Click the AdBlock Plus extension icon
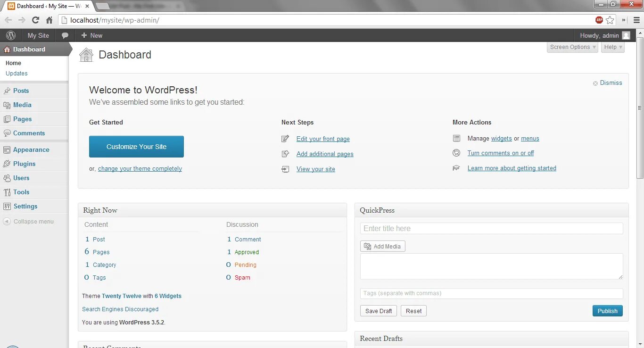 click(599, 20)
